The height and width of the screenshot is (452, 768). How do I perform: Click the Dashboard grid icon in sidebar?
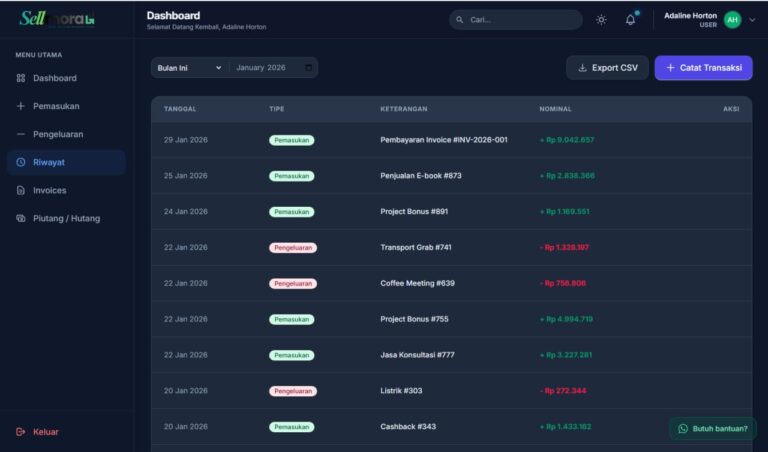point(21,78)
